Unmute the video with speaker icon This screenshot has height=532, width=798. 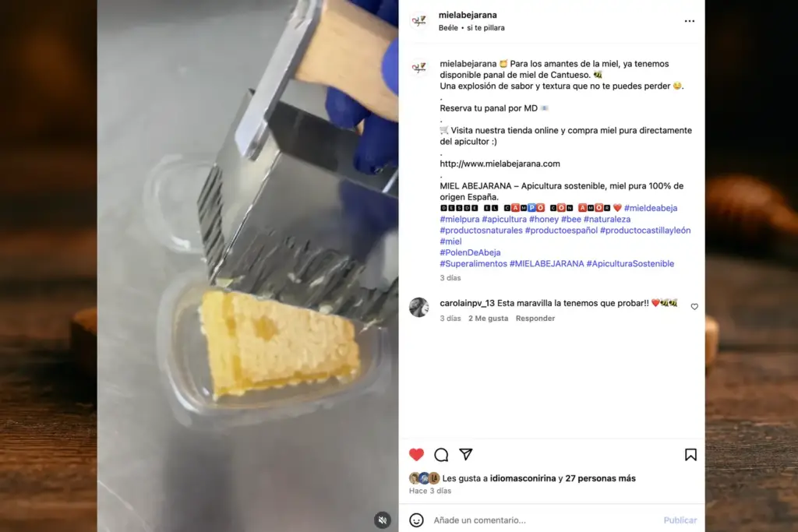(x=383, y=520)
